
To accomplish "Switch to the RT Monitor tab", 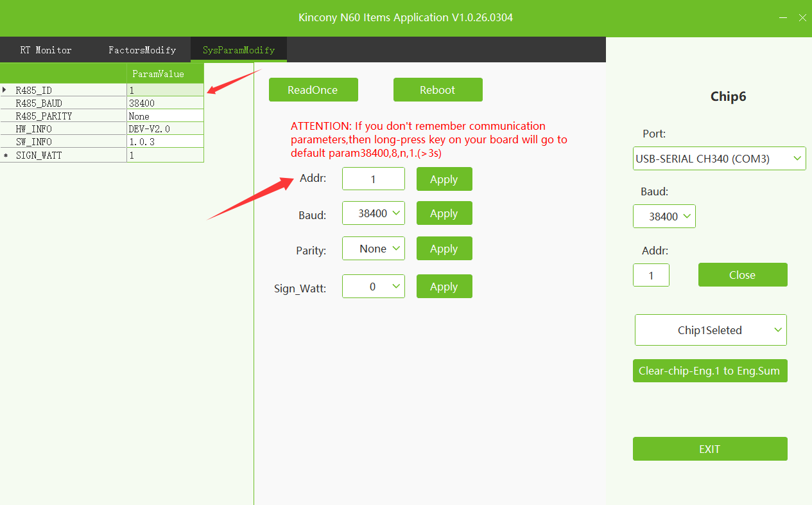I will pos(46,50).
